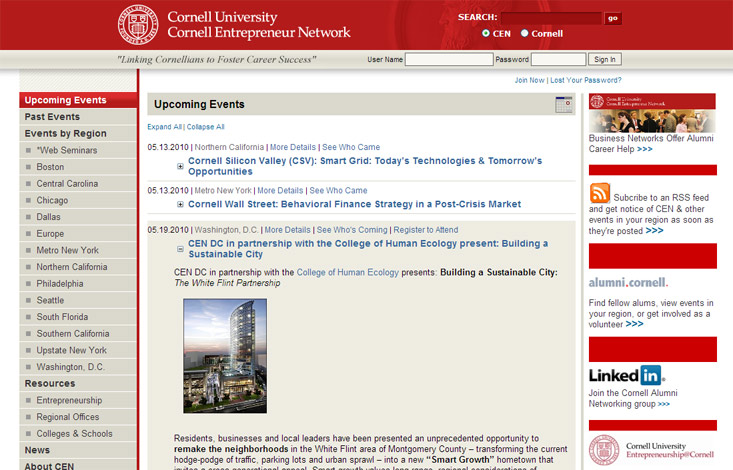Open See Who Came for Northern California event
This screenshot has height=470, width=733.
click(x=351, y=147)
